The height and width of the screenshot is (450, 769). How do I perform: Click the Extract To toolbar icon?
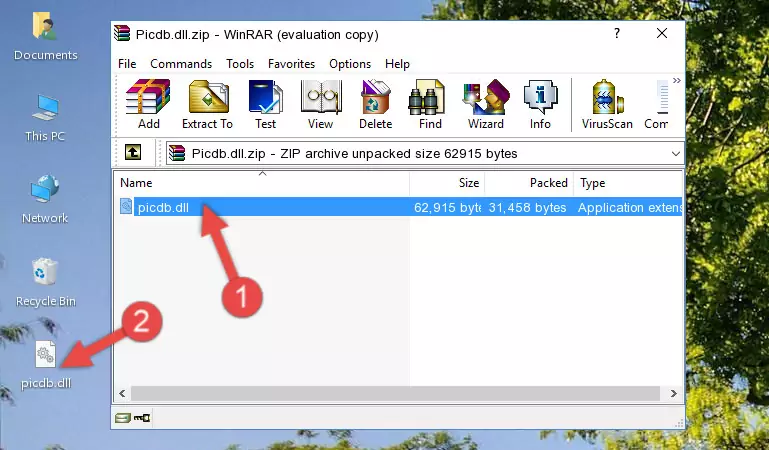pyautogui.click(x=207, y=104)
